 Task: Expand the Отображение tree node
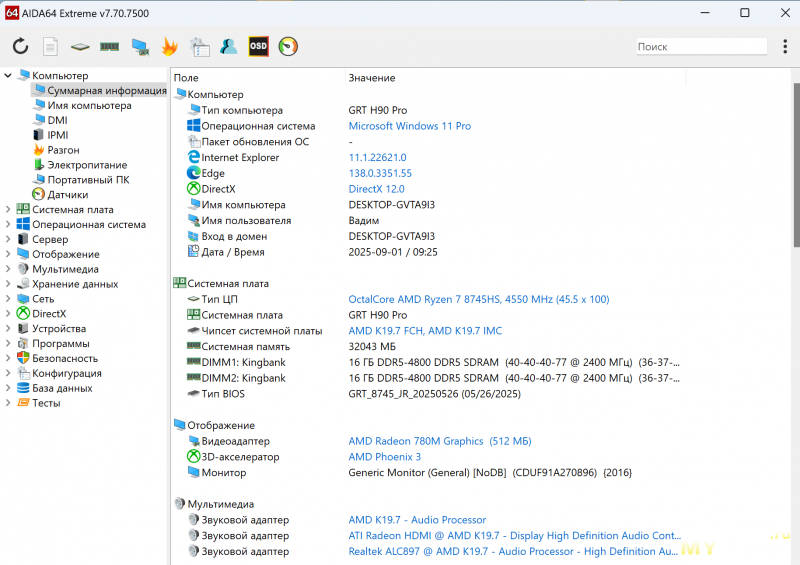[x=8, y=254]
